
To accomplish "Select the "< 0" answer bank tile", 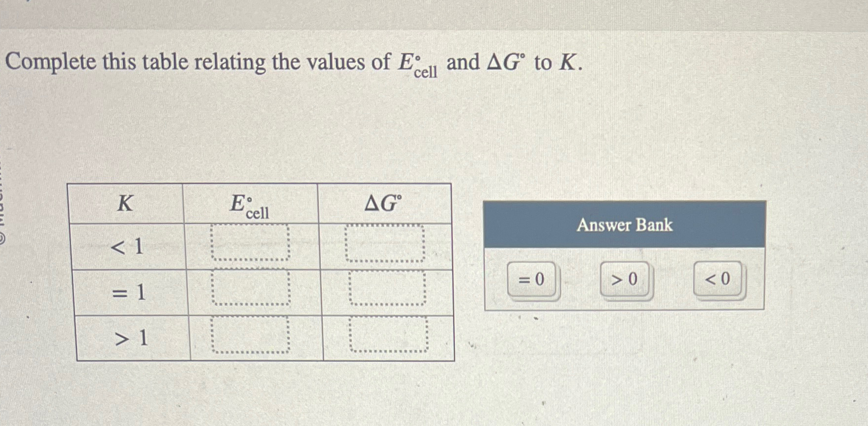I will click(x=719, y=279).
